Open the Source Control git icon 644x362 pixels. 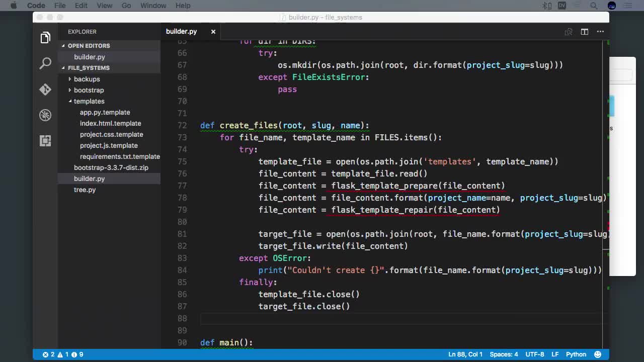(45, 89)
